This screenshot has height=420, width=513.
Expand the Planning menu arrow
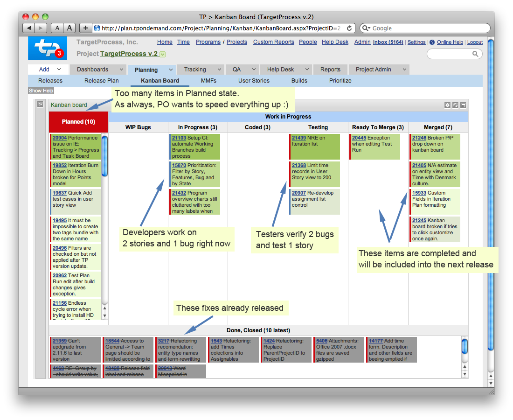pyautogui.click(x=171, y=70)
